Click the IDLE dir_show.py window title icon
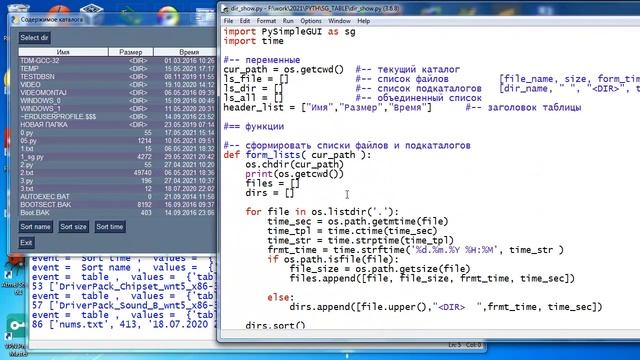Viewport: 640px width, 360px height. click(225, 8)
